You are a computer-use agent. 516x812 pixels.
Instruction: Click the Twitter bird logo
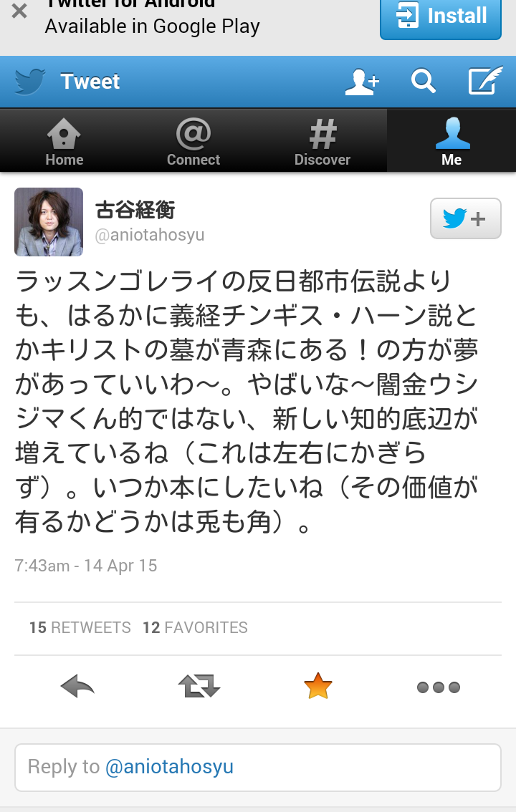click(x=29, y=82)
